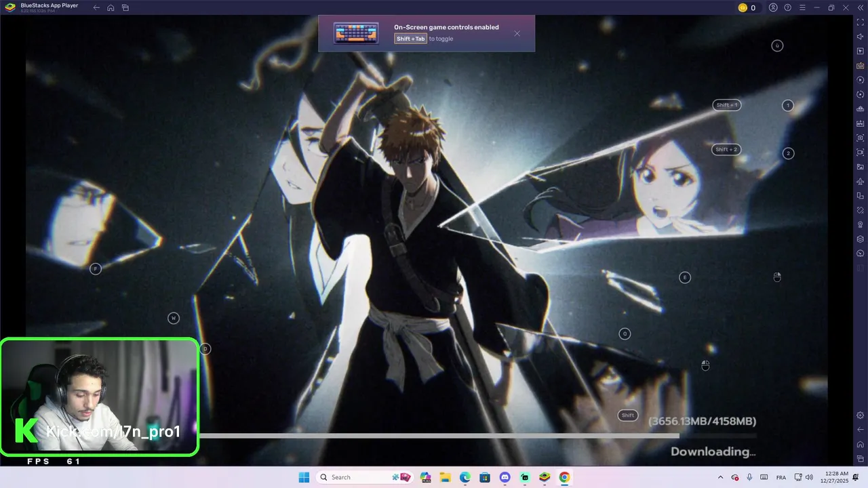Open the recent apps icon in title bar
This screenshot has height=488, width=868.
pos(125,7)
